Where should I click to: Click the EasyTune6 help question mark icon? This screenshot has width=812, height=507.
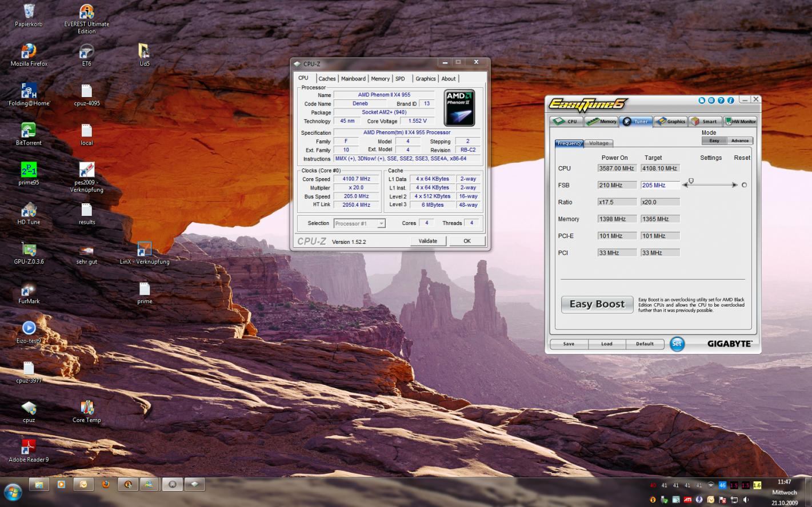(721, 100)
